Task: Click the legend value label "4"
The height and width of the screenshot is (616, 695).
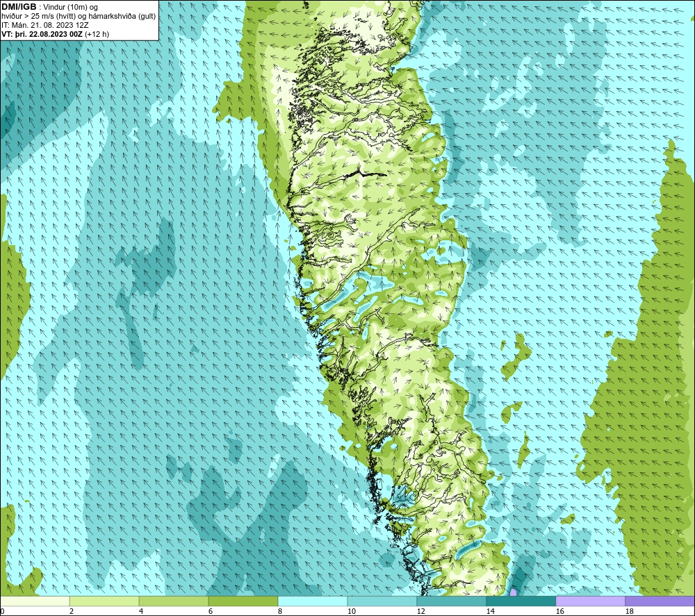Action: coord(141,612)
